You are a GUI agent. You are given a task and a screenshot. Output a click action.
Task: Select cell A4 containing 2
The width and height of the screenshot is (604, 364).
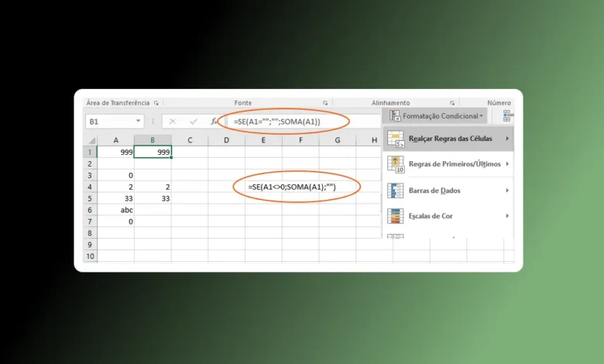(115, 187)
